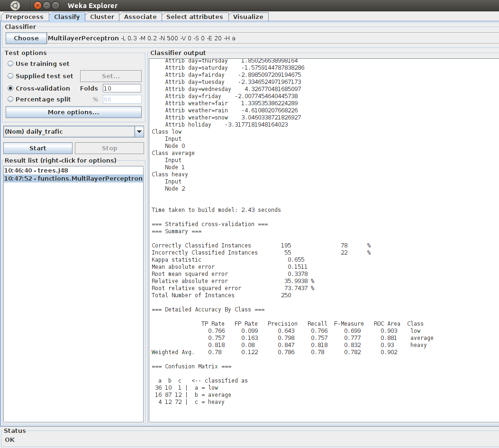Click the 'Incorrectly Classified Instances' line

coord(261,253)
